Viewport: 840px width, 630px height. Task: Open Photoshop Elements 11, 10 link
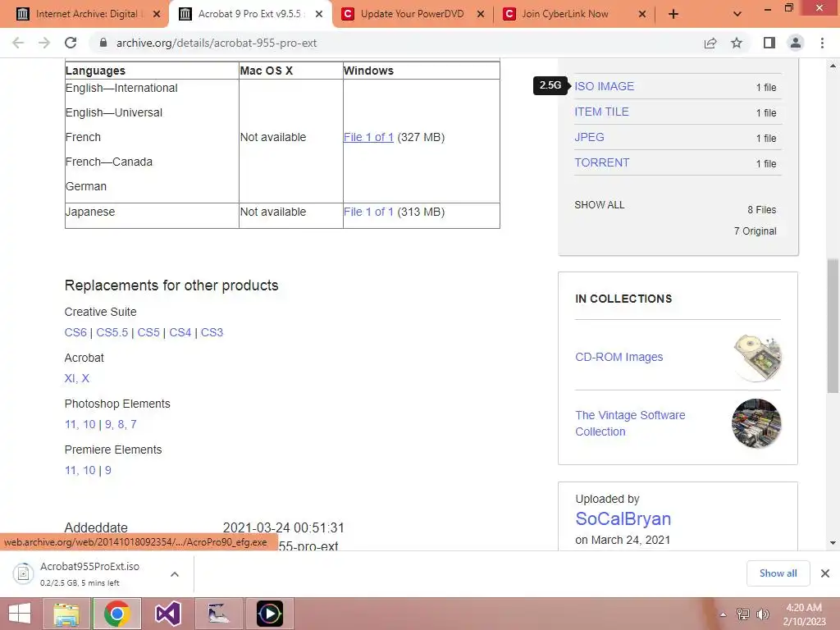tap(80, 424)
